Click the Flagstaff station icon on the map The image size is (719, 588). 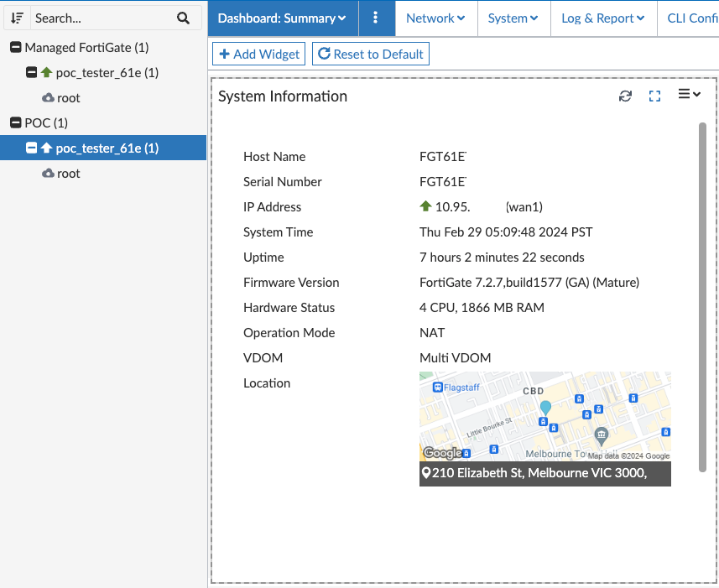coord(437,388)
